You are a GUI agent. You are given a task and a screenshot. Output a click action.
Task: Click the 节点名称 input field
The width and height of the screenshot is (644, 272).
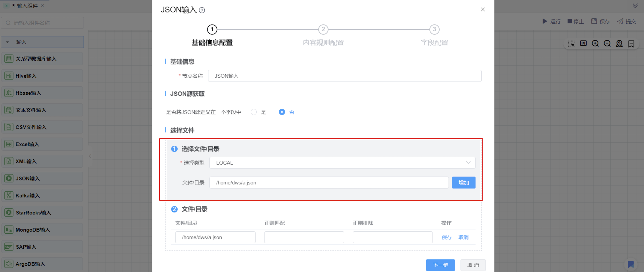point(344,76)
